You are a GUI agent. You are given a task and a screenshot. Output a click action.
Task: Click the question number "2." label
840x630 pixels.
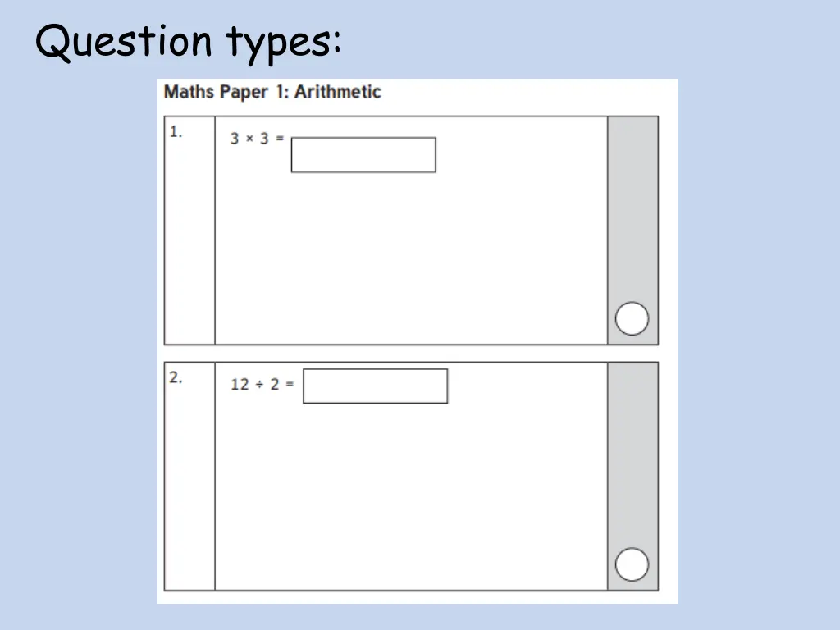(x=176, y=378)
